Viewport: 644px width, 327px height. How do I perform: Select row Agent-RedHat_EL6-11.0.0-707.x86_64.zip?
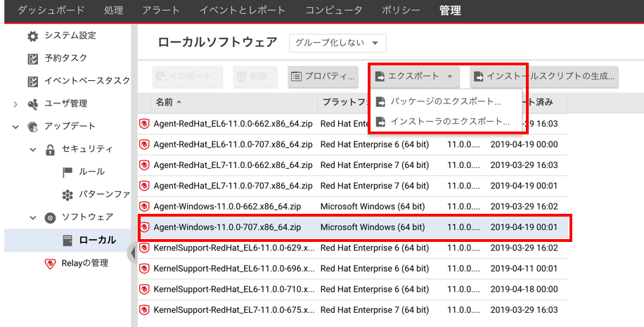353,145
